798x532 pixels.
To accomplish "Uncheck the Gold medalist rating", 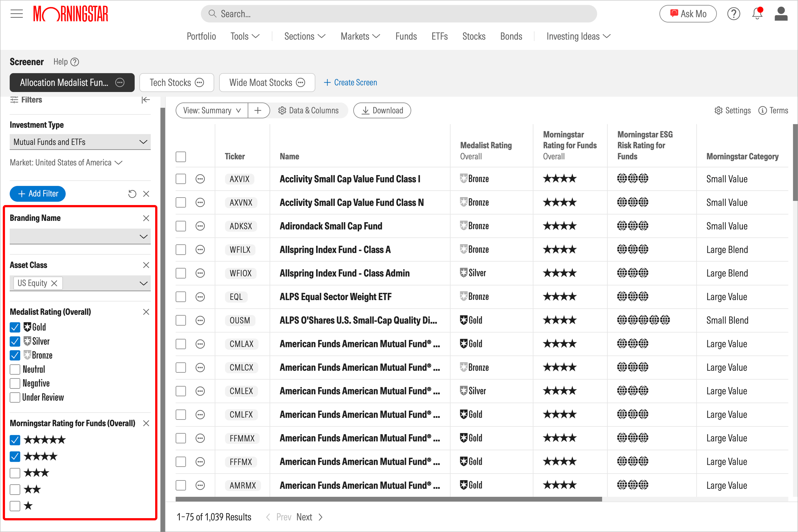I will [x=15, y=327].
